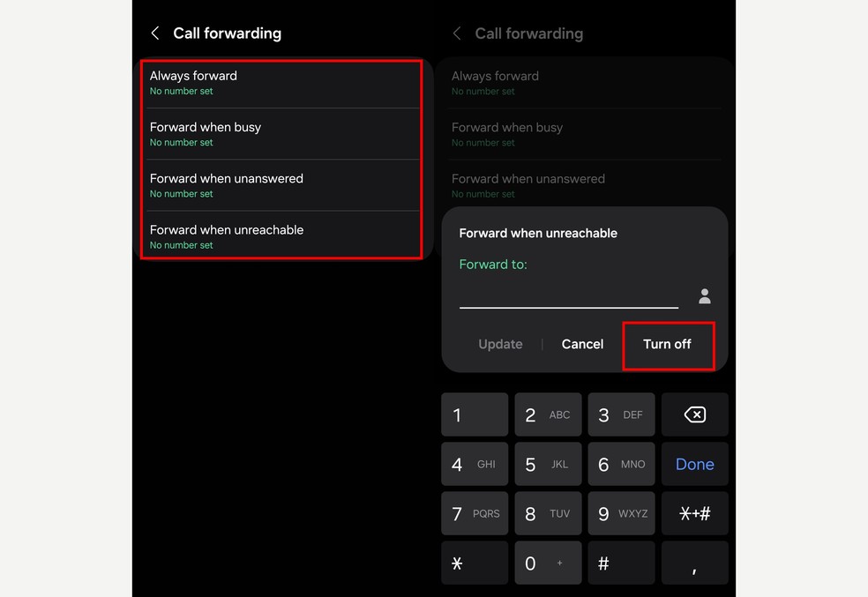The image size is (868, 597).
Task: Tap the hash # key
Action: [x=621, y=563]
